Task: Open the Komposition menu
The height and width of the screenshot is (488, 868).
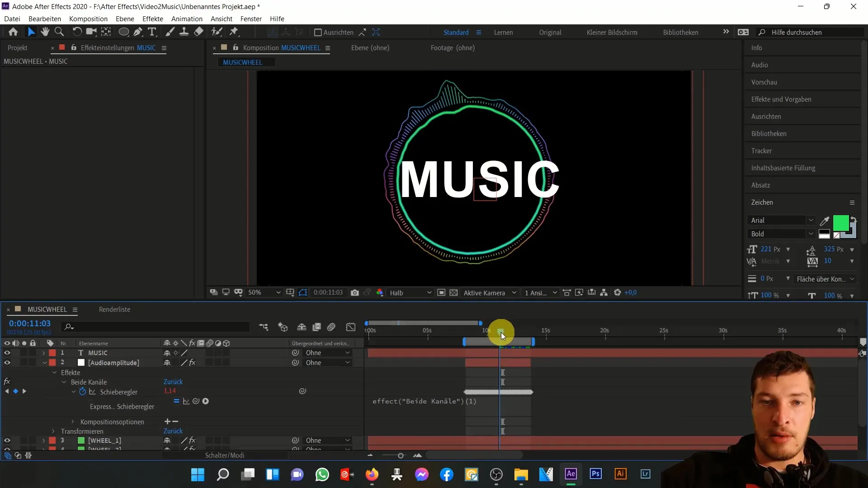Action: coord(88,19)
